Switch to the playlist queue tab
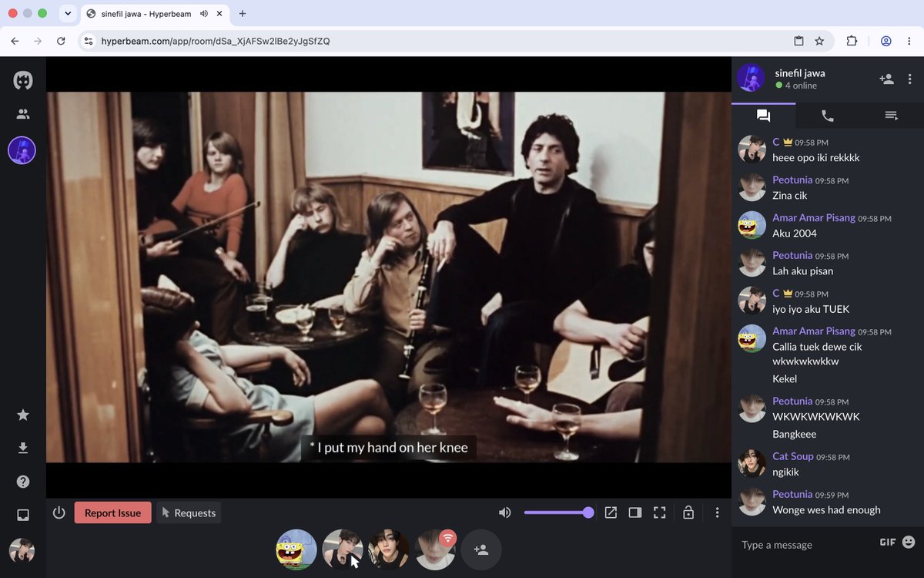The image size is (924, 578). pos(892,116)
